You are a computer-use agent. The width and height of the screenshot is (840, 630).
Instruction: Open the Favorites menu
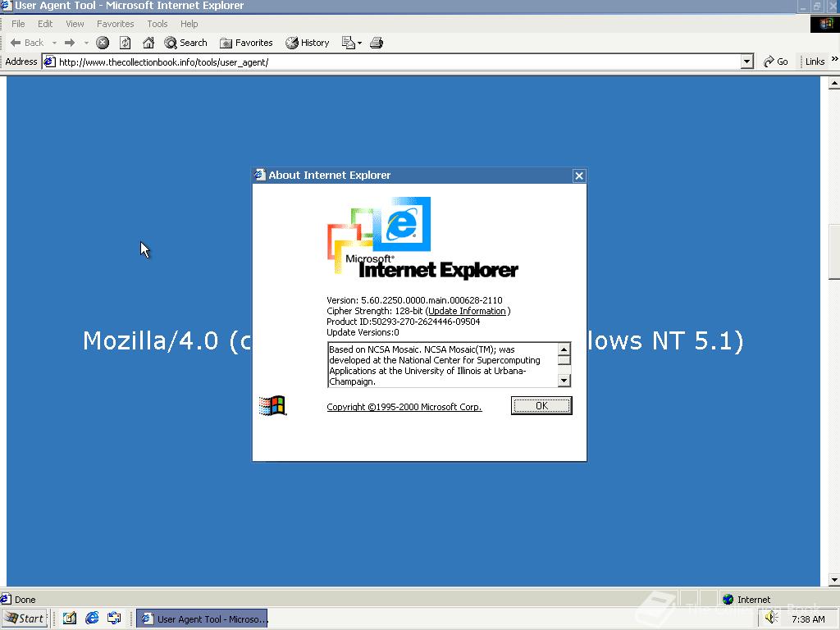point(115,24)
